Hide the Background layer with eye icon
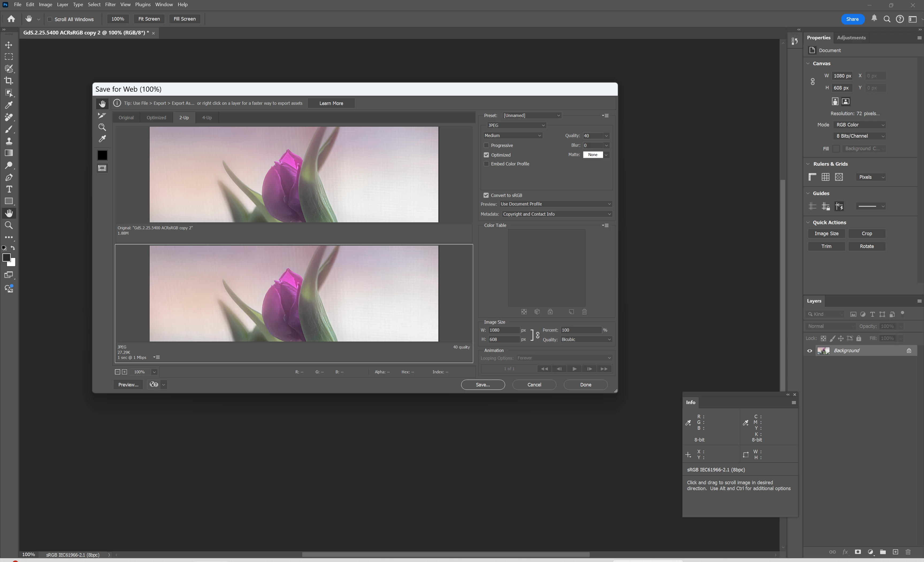 click(810, 351)
